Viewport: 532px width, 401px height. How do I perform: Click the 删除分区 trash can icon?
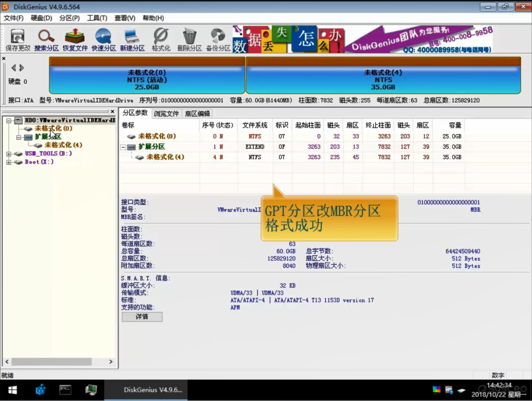[189, 38]
